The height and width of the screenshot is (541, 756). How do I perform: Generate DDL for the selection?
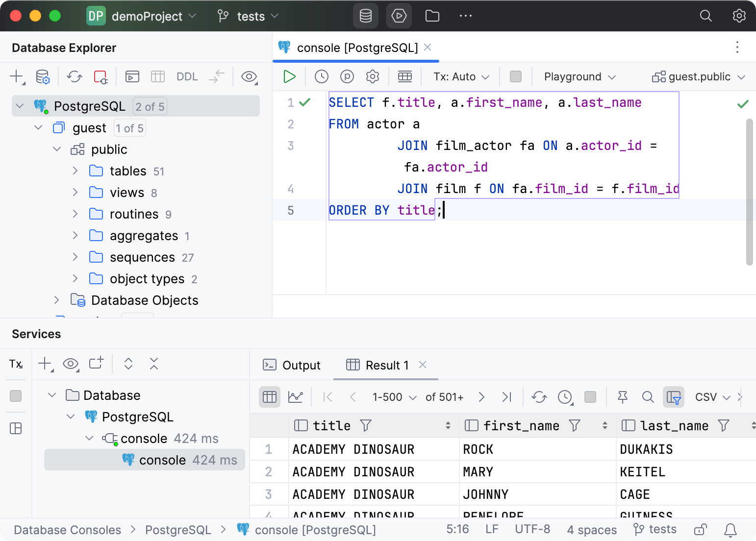pos(187,76)
